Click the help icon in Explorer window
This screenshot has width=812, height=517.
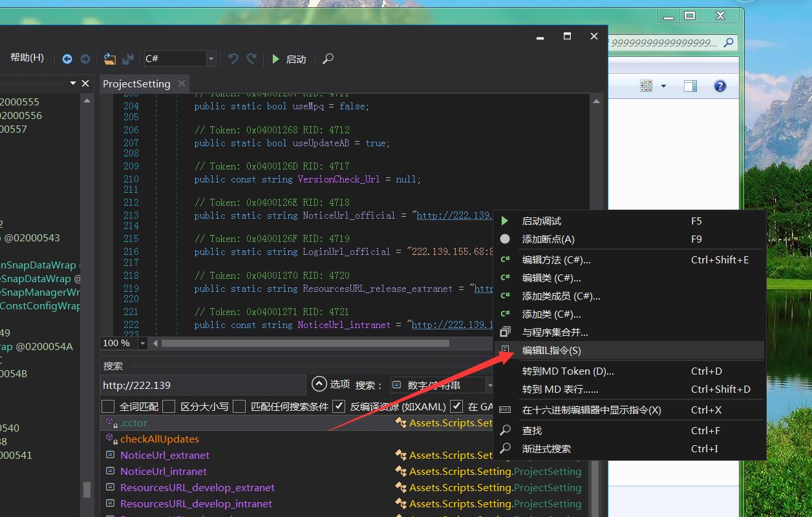click(x=720, y=86)
